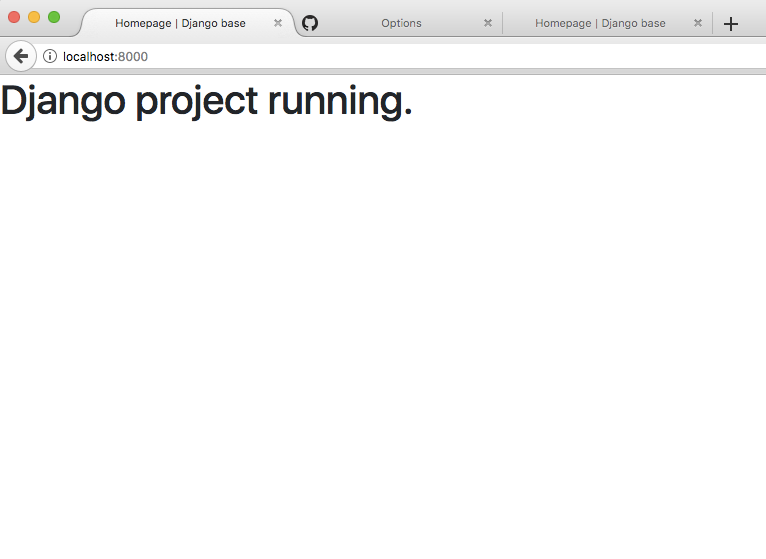Close the Options tab
This screenshot has height=559, width=766.
click(x=488, y=23)
